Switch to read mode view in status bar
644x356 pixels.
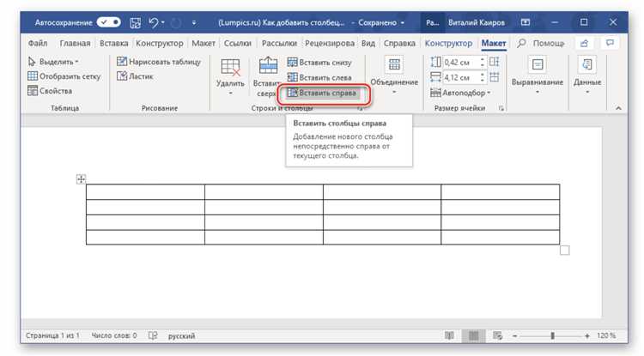point(449,336)
